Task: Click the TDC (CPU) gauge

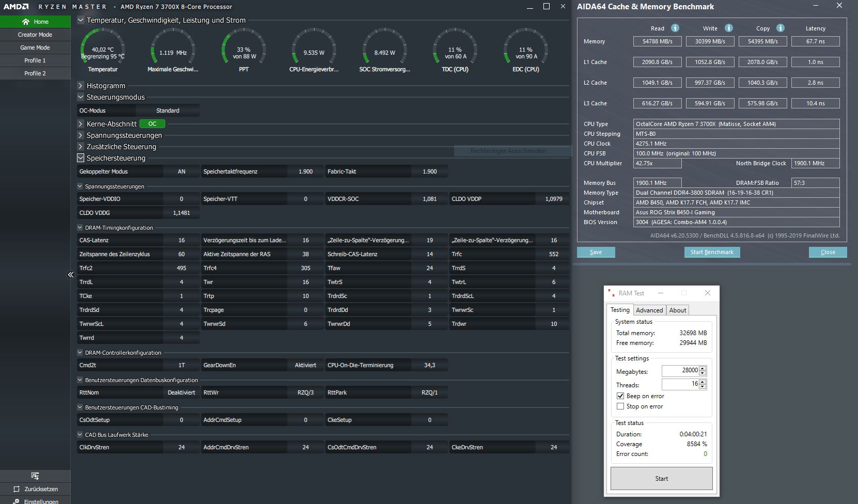Action: point(455,50)
